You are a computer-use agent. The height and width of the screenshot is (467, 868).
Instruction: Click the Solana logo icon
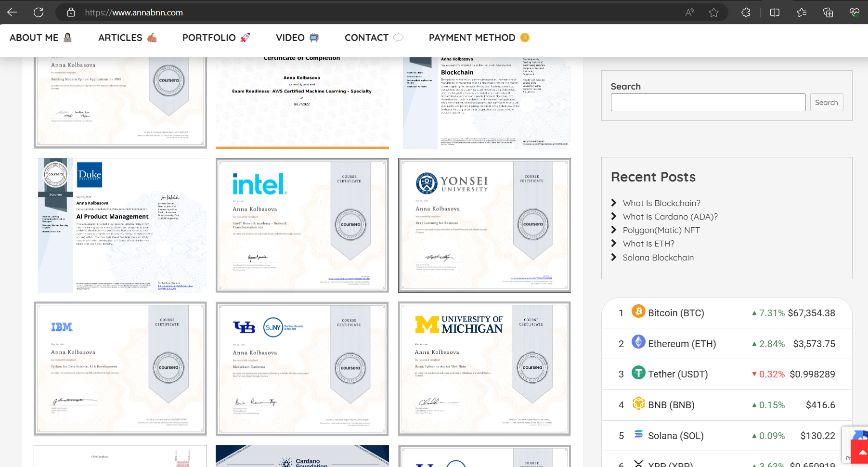pos(638,434)
